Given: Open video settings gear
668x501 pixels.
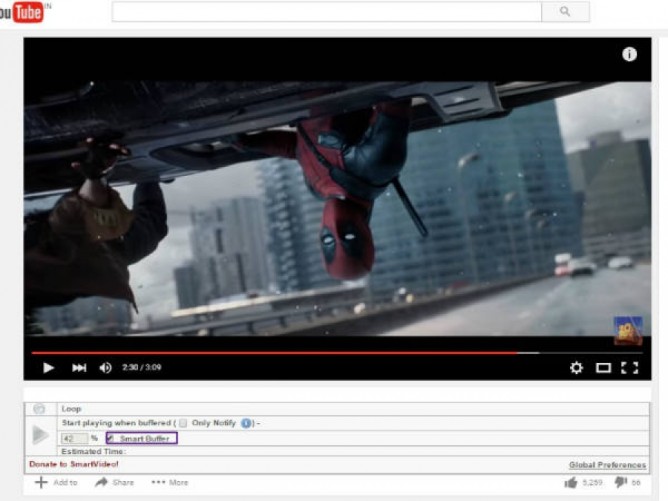Looking at the screenshot, I should coord(576,368).
